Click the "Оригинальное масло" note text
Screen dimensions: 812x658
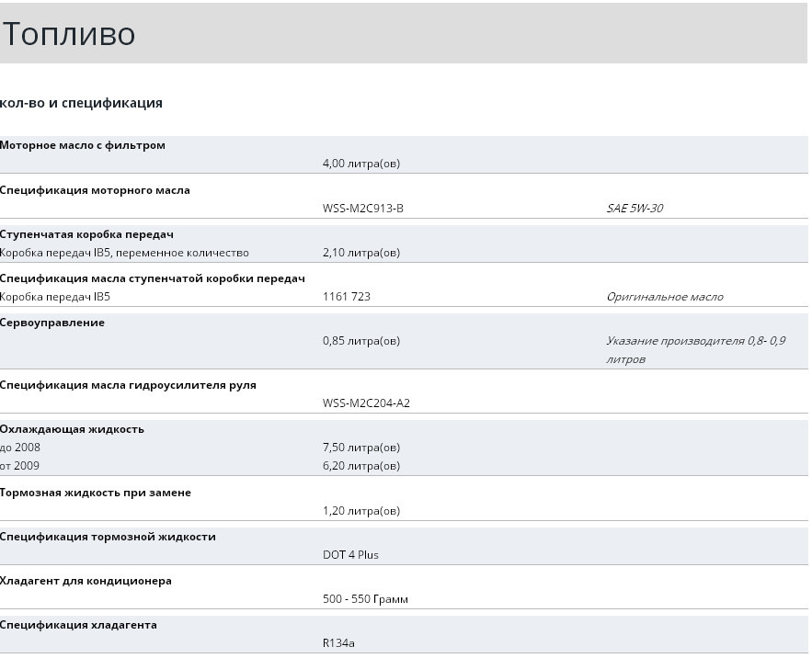click(665, 297)
